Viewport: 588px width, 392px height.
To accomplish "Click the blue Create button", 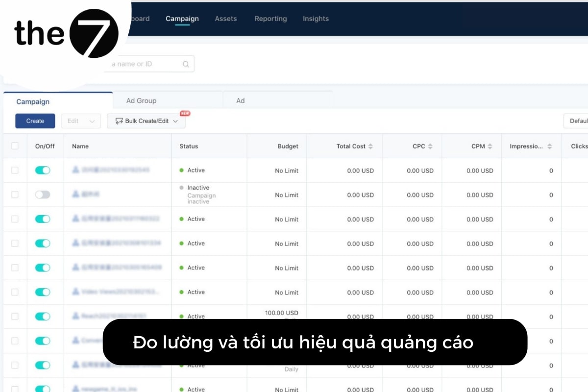I will tap(35, 121).
